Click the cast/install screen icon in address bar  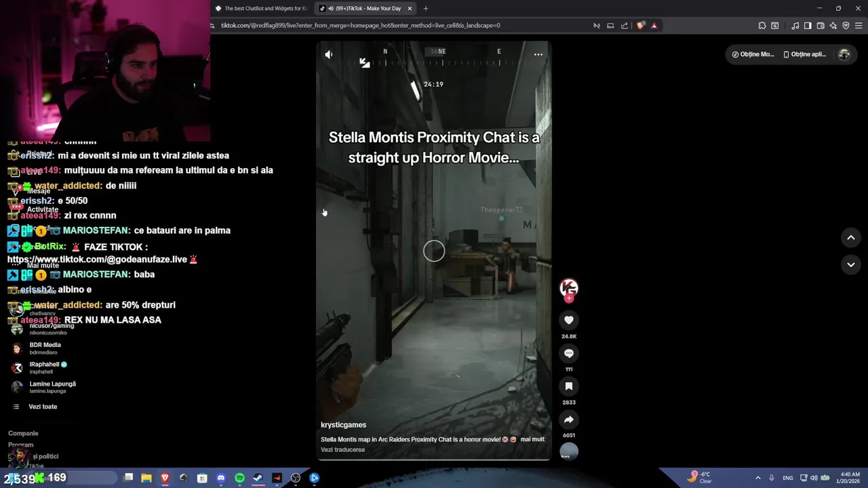(610, 26)
